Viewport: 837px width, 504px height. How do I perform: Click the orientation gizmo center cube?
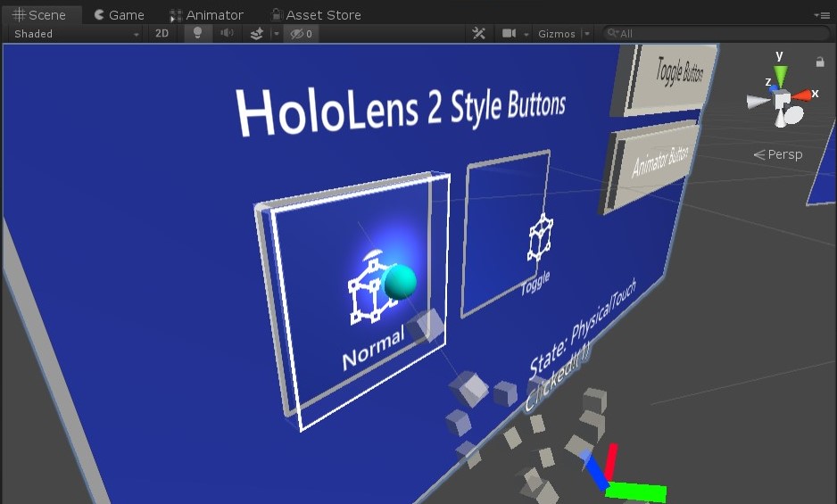[783, 100]
